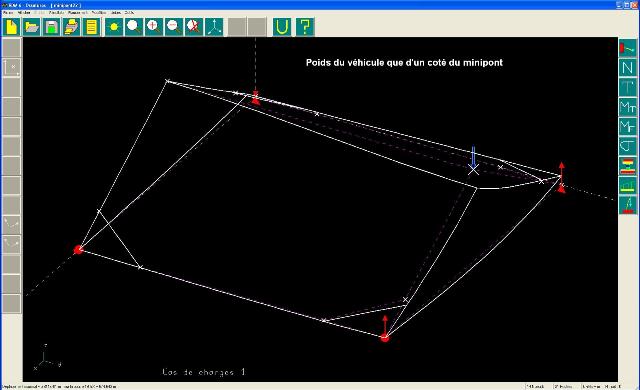Open the yellow lined page list icon
The image size is (640, 390).
pyautogui.click(x=92, y=27)
